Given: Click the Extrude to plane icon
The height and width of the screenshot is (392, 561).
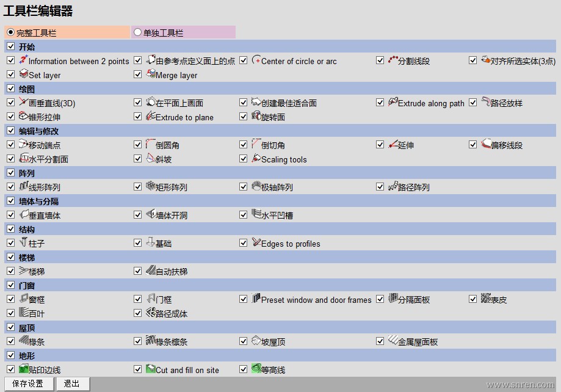Looking at the screenshot, I should pyautogui.click(x=151, y=116).
